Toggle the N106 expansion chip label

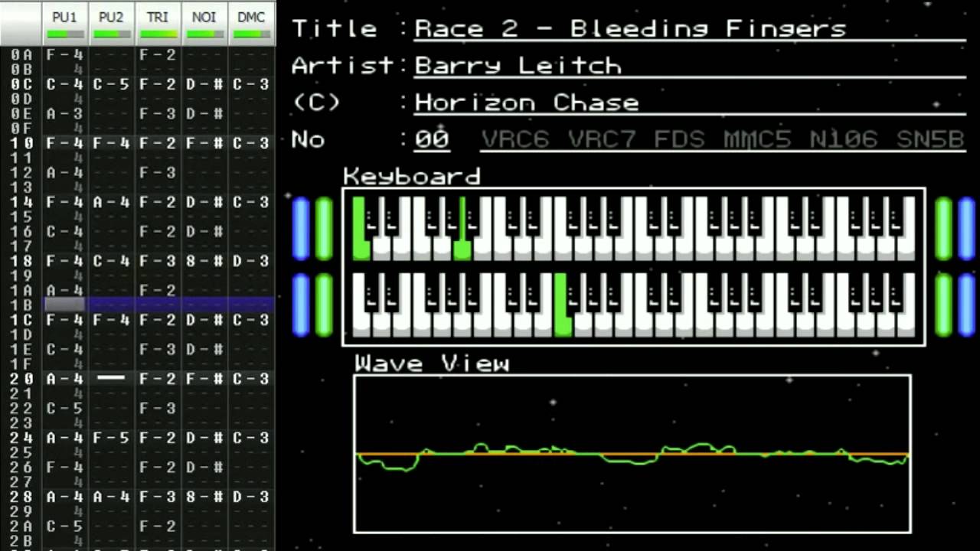[844, 139]
